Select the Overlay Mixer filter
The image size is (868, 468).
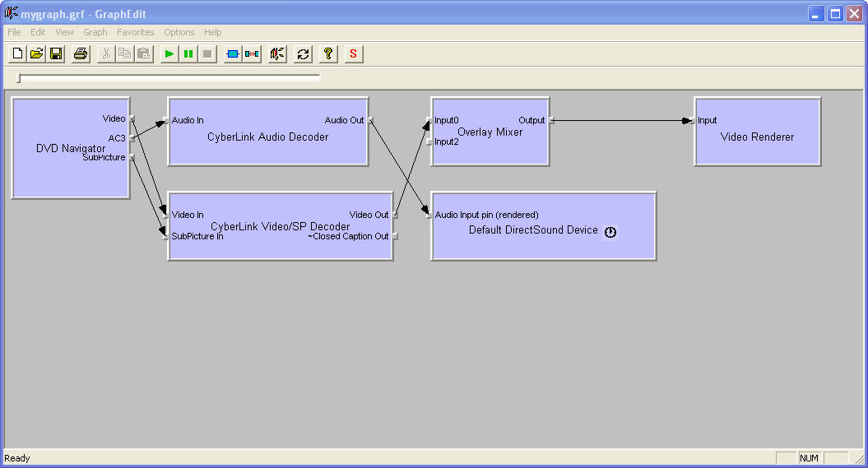click(x=490, y=132)
